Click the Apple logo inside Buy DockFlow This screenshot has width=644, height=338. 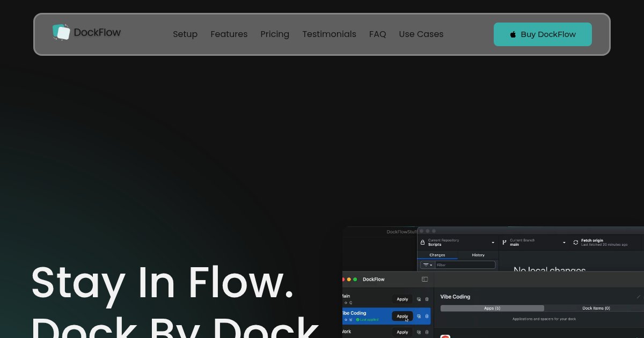[513, 34]
